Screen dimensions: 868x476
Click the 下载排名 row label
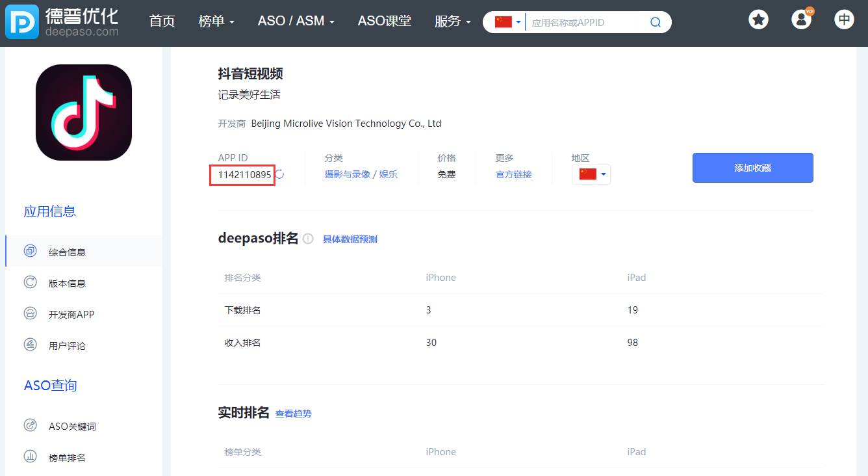242,310
